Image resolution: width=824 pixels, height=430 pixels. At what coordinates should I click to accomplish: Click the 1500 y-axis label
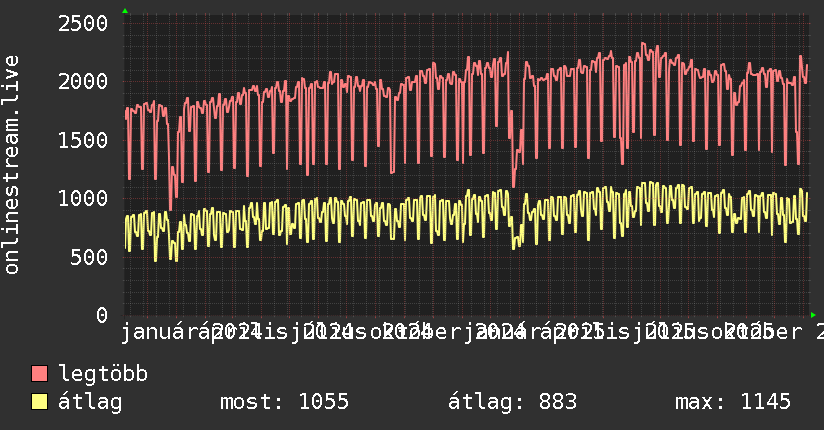point(83,140)
